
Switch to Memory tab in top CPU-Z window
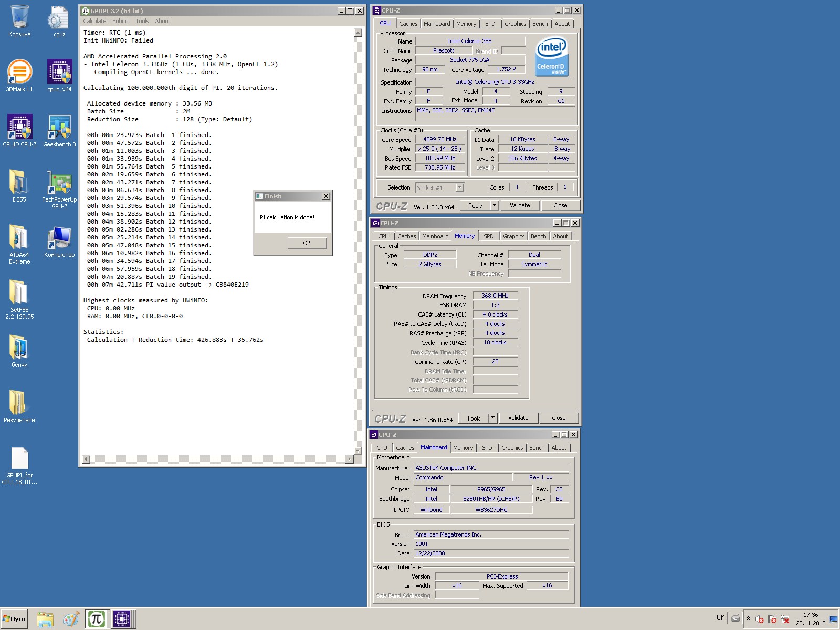[466, 24]
